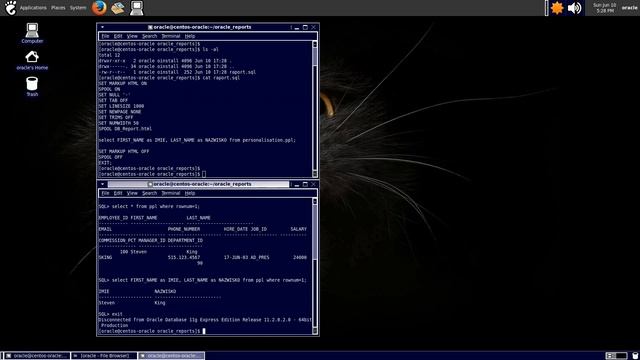Image resolution: width=640 pixels, height=360 pixels.
Task: Click upper terminal title bar text
Action: (x=202, y=27)
